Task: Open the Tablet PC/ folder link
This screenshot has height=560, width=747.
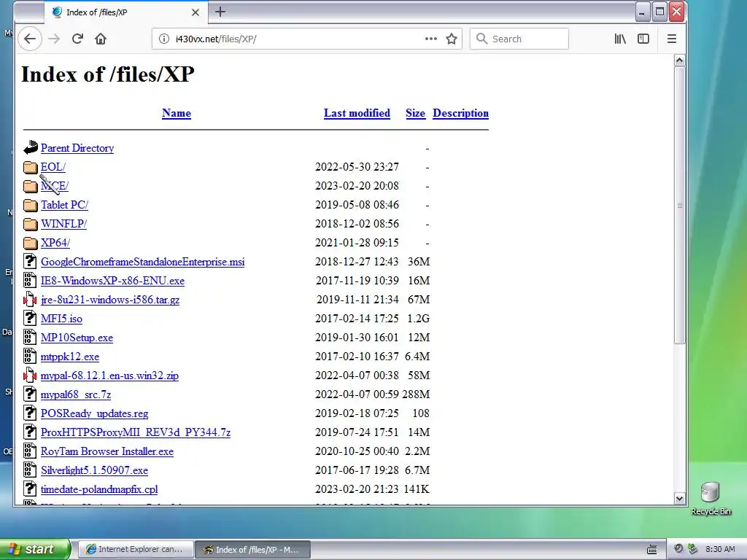Action: click(64, 205)
